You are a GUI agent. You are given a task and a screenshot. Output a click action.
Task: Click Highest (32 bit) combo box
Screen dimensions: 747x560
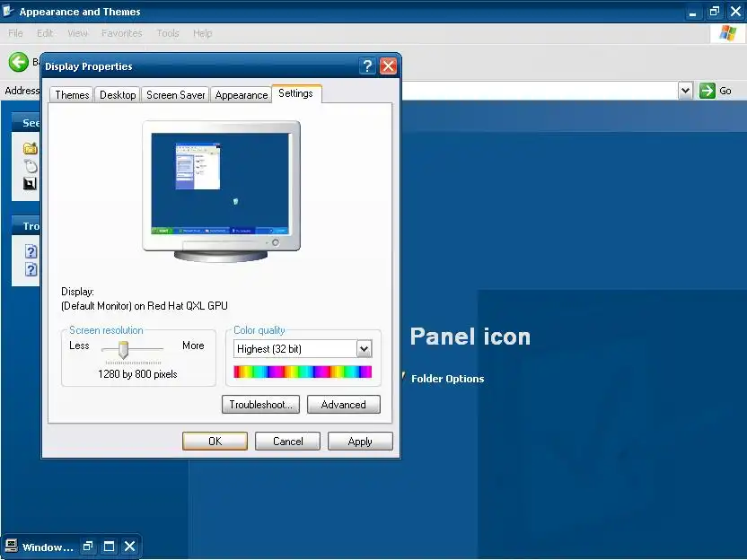click(303, 349)
